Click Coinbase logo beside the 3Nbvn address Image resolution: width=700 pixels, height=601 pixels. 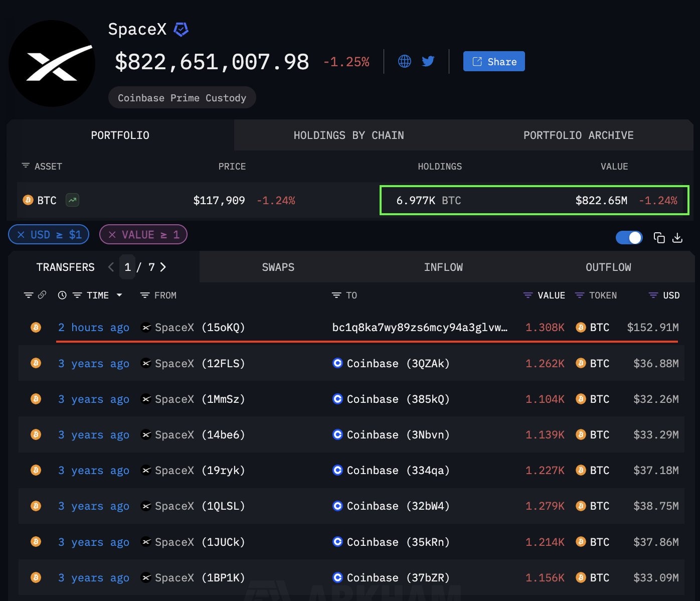pyautogui.click(x=338, y=434)
